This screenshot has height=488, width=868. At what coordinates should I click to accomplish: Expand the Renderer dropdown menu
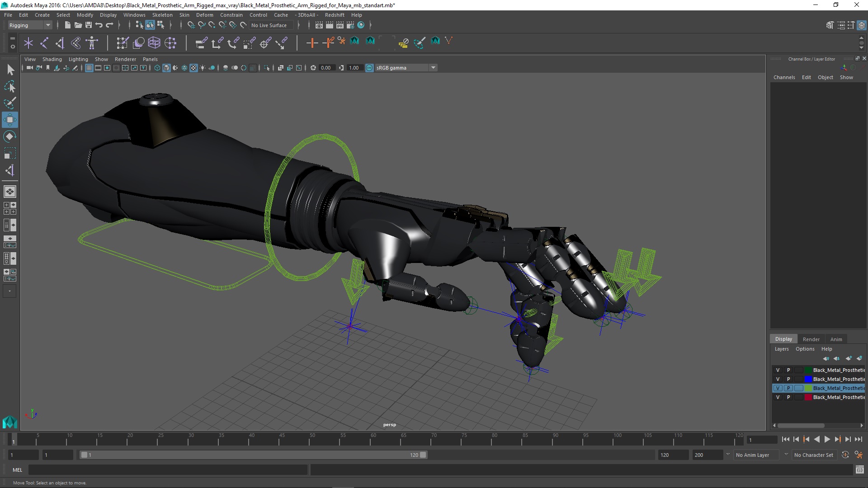[x=125, y=58]
